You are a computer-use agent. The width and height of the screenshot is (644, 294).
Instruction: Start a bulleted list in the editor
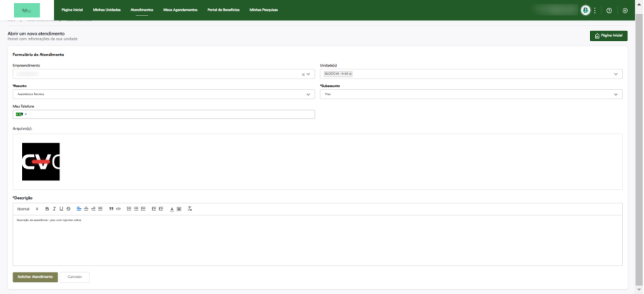click(x=136, y=209)
